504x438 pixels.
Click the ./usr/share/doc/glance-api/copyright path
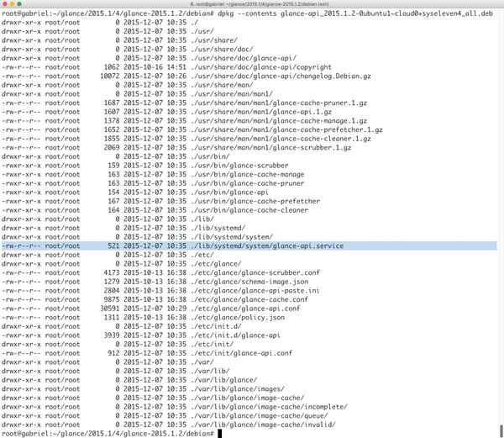click(x=261, y=67)
